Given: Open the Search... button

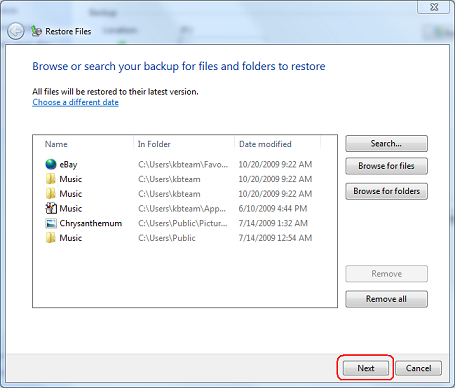Looking at the screenshot, I should (x=386, y=144).
